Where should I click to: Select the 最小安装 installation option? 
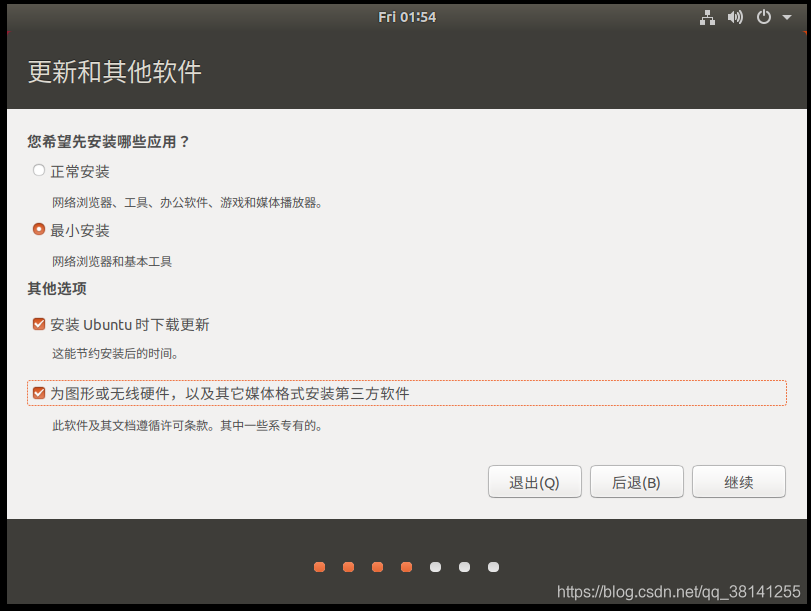38,230
